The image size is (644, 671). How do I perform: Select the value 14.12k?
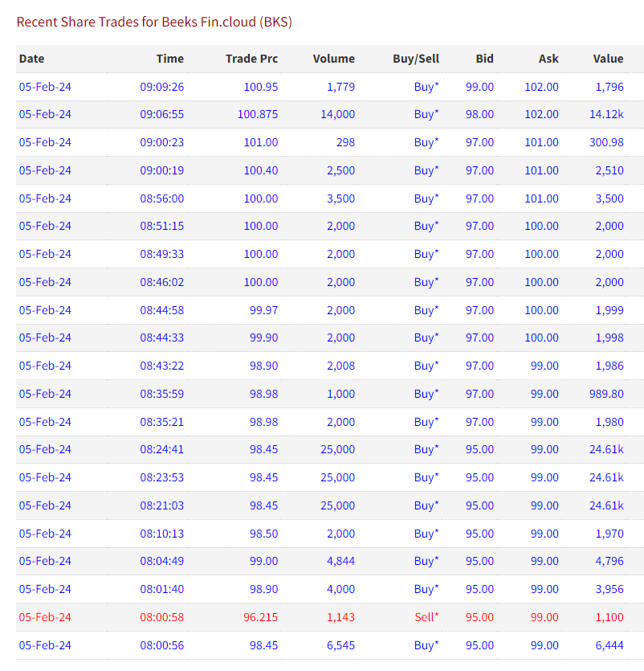[x=606, y=114]
